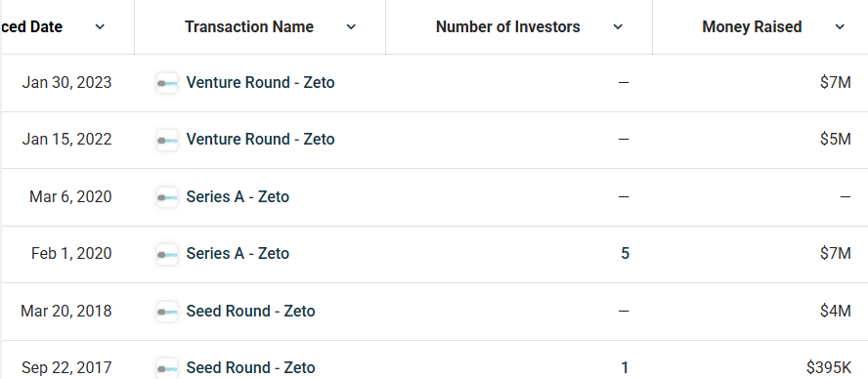Open the Jan 15, 2022 Venture Round link
868x379 pixels.
pos(260,139)
